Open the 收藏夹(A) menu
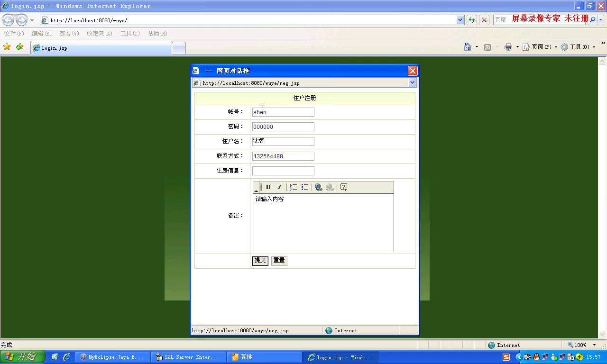This screenshot has width=607, height=364. pyautogui.click(x=100, y=34)
